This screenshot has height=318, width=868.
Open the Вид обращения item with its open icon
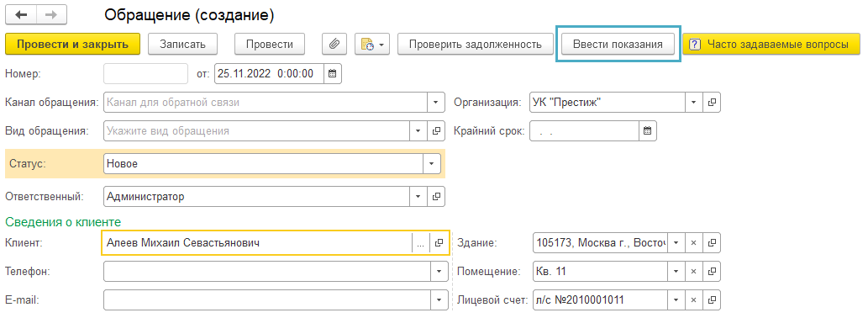[x=436, y=131]
